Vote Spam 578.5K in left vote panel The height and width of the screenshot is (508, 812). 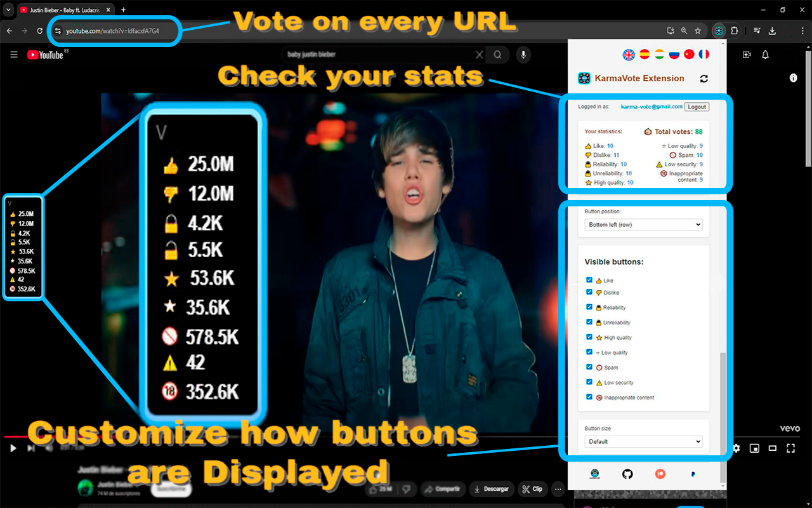22,271
